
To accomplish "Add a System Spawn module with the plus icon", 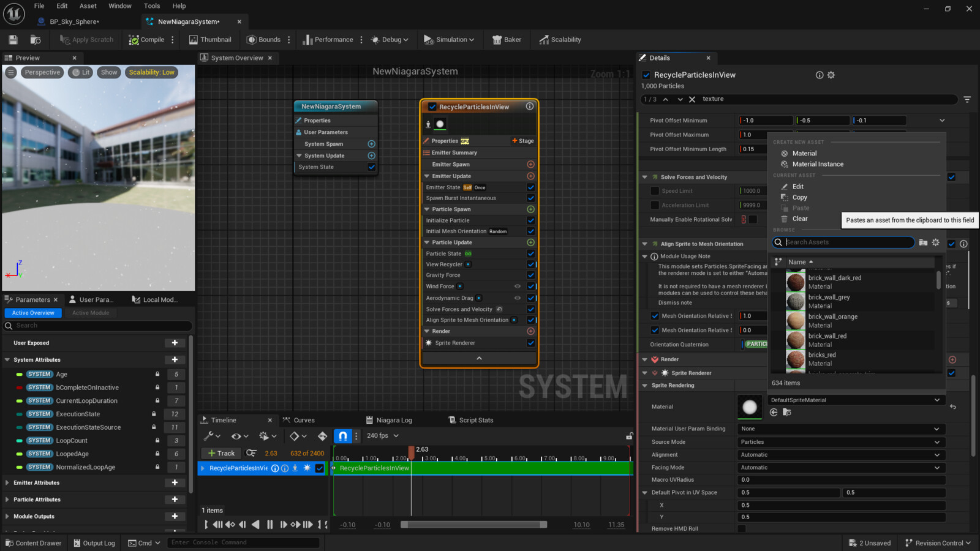I will (371, 144).
